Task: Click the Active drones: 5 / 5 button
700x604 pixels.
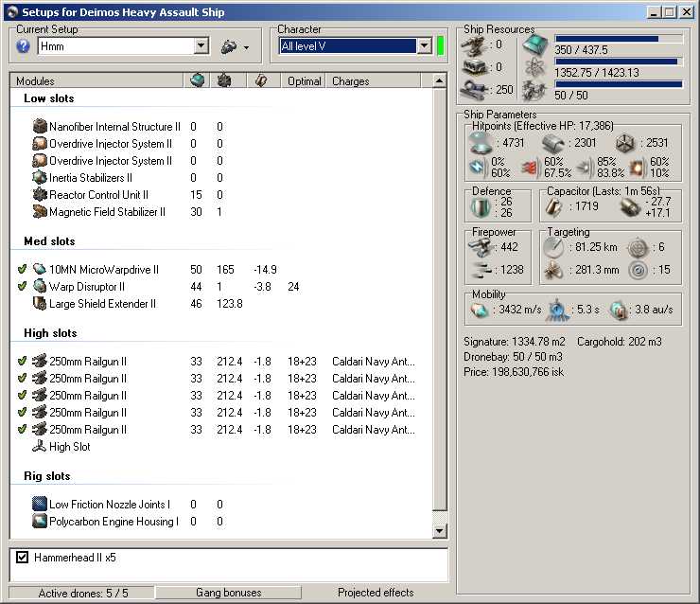Action: (x=82, y=593)
